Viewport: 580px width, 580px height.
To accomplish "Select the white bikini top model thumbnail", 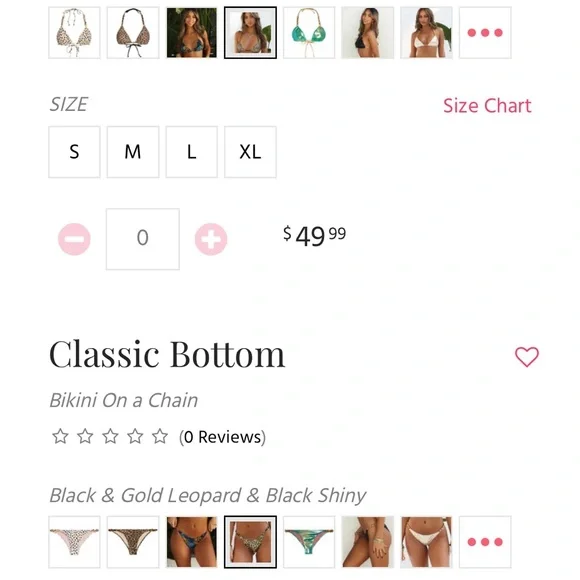I will (x=426, y=33).
